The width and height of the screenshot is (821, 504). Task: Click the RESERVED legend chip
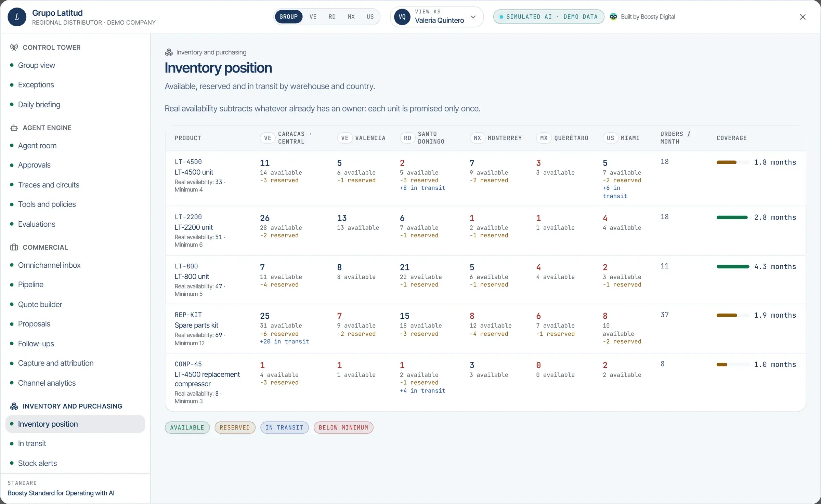235,428
